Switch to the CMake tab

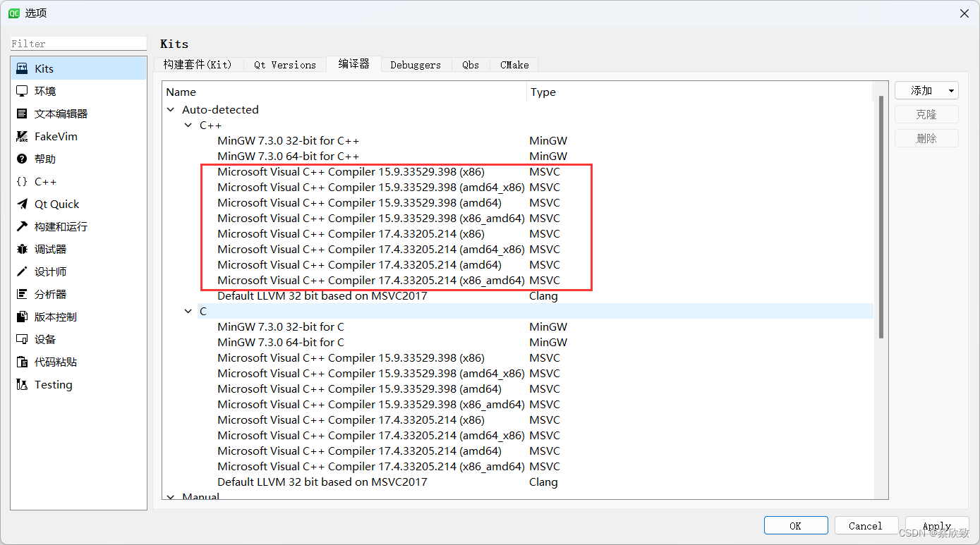click(514, 64)
